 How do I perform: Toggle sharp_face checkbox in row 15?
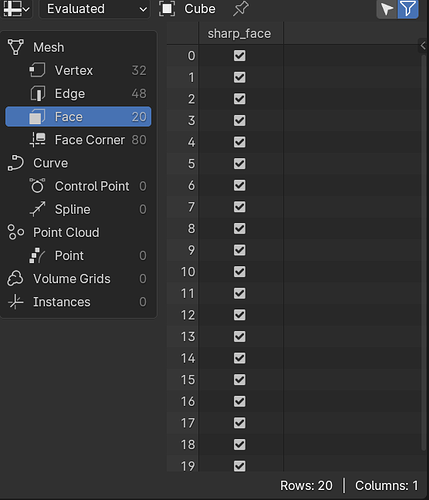pos(239,380)
